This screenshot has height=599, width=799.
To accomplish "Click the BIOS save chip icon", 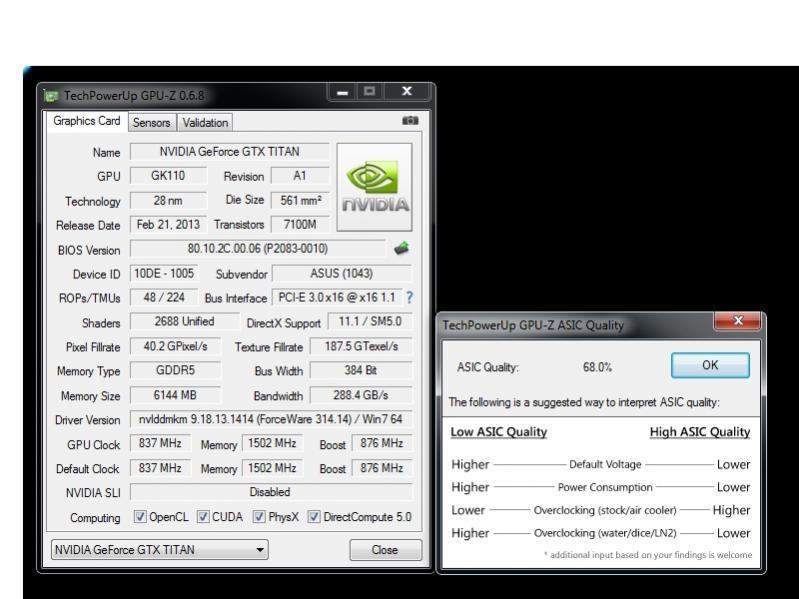I will [402, 249].
